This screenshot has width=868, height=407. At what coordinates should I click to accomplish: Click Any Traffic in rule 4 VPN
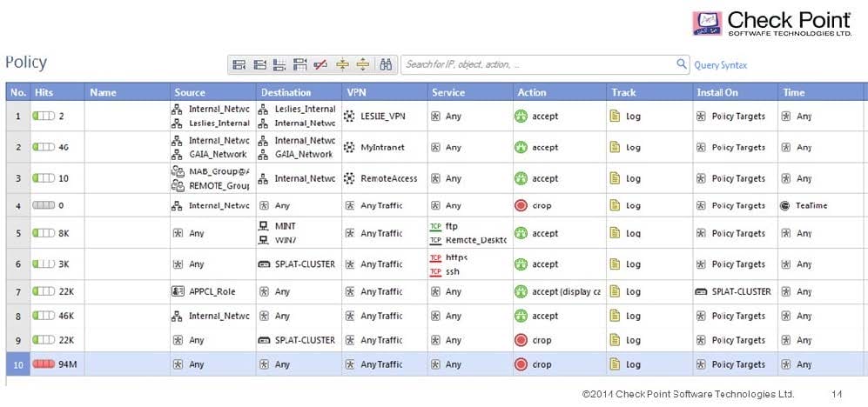(381, 205)
